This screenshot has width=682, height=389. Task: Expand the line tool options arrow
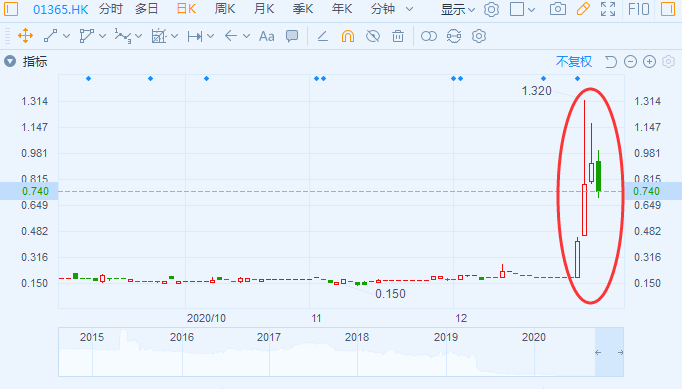point(67,36)
